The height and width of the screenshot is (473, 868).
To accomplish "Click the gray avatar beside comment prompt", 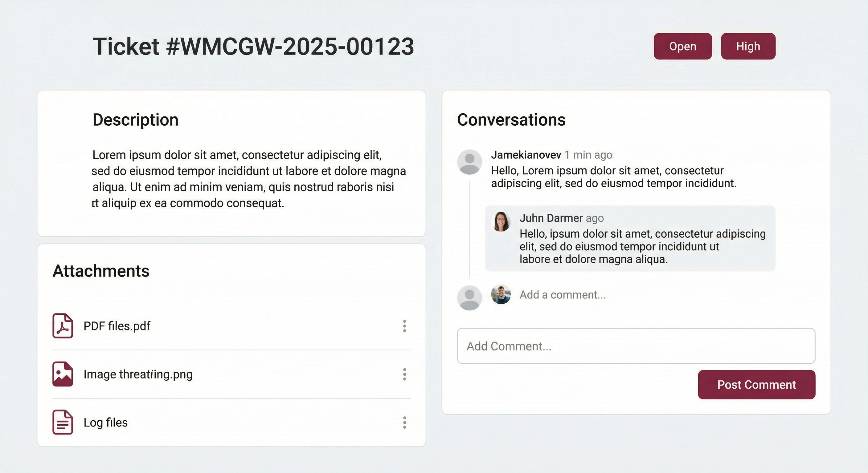I will 469,297.
